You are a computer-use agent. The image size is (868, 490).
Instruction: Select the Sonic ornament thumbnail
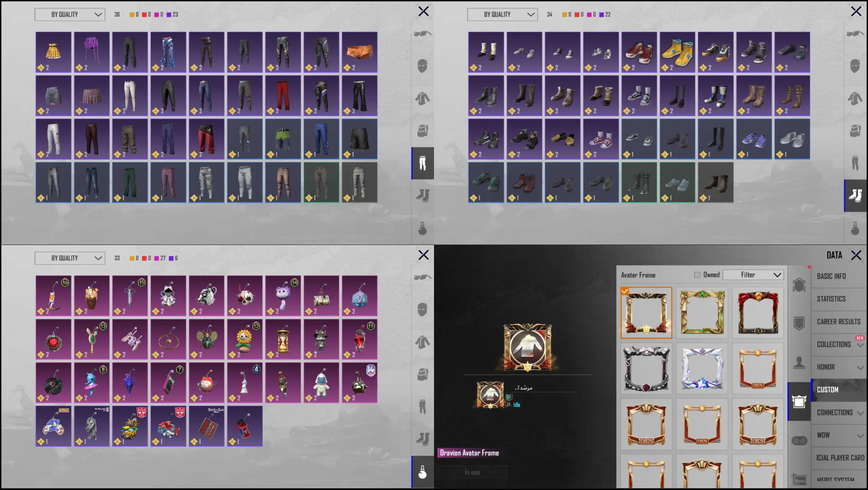53,426
